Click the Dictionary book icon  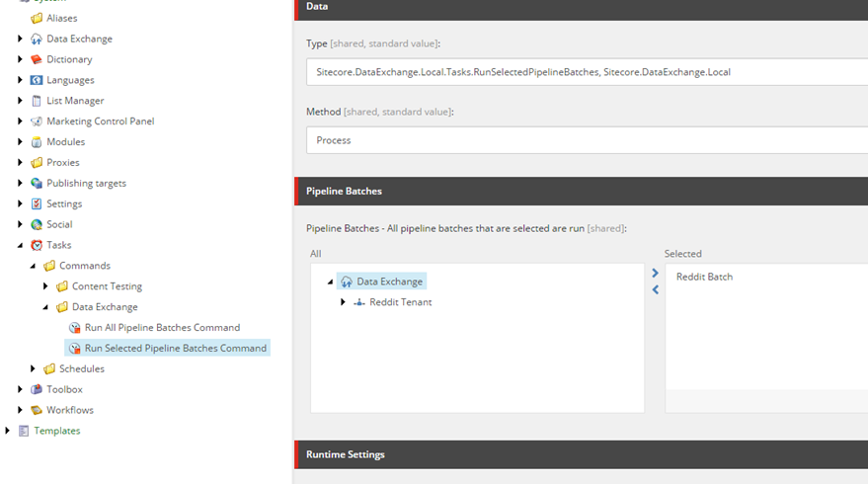[37, 59]
